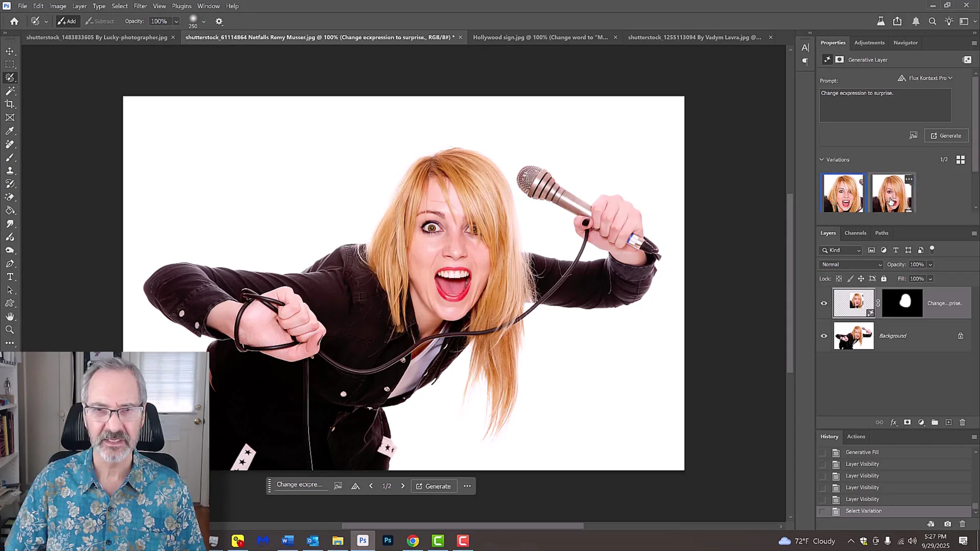The height and width of the screenshot is (551, 980).
Task: Click the Create new layer icon
Action: [949, 422]
